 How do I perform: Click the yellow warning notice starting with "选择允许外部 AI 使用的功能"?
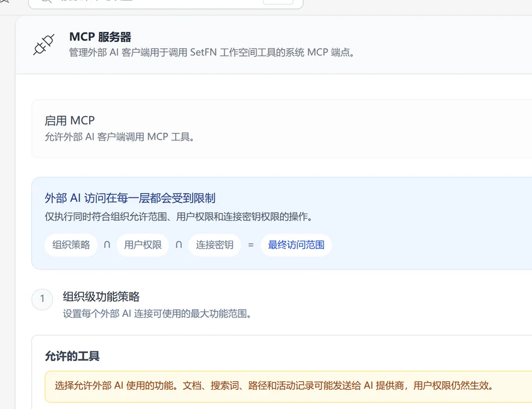coord(288,386)
